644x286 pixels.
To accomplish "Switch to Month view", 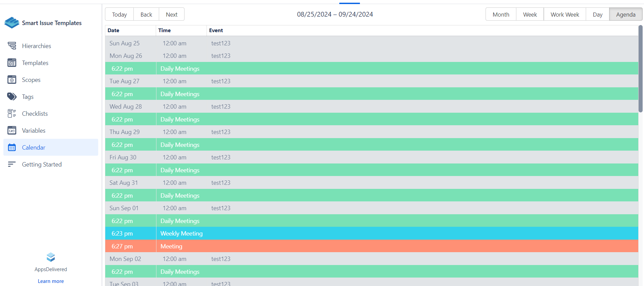I will (501, 15).
